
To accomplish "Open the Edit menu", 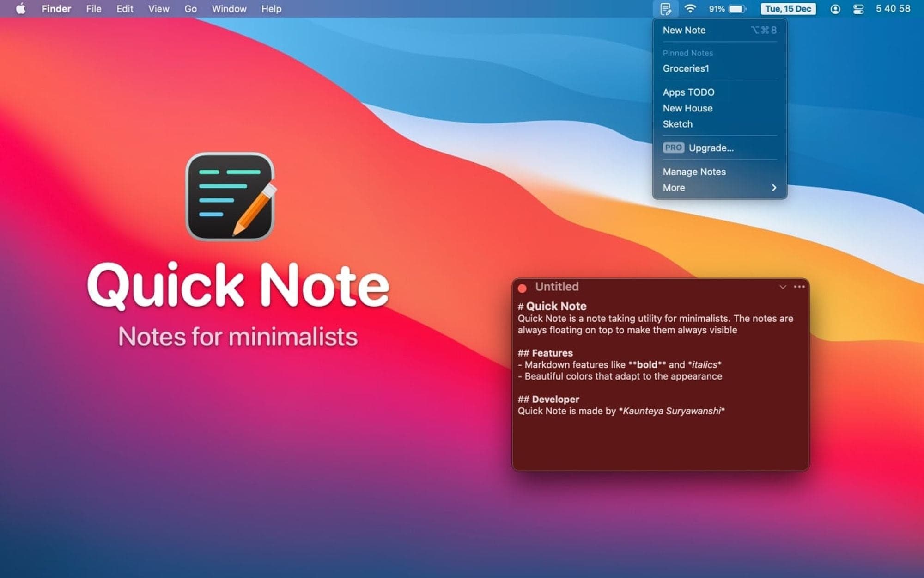I will 125,9.
